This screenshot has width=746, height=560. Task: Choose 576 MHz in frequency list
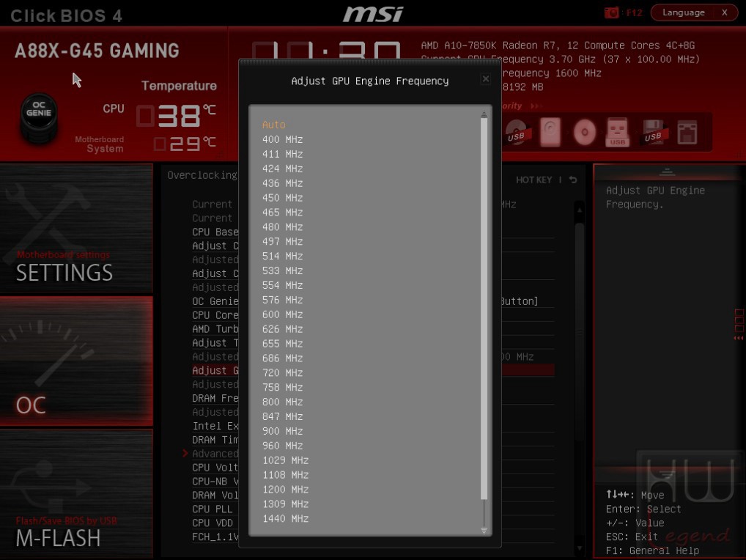pos(282,300)
